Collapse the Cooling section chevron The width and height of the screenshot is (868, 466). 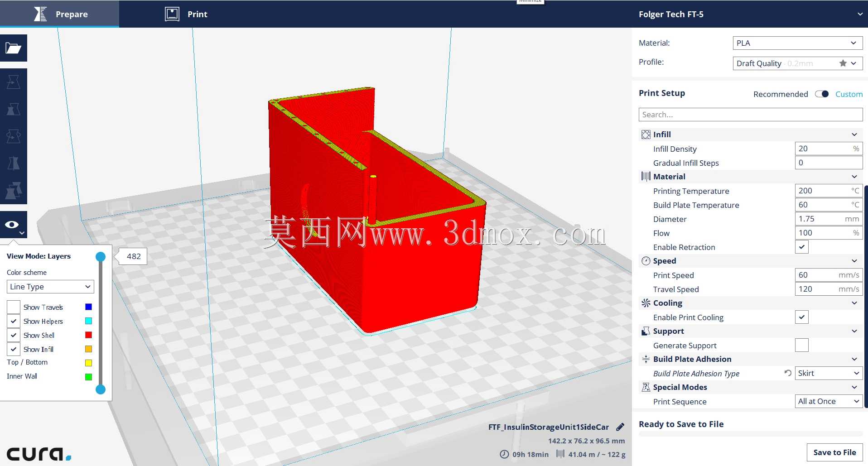[854, 303]
